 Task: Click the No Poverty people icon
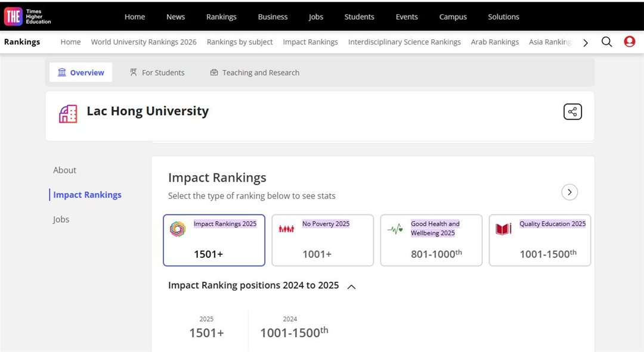click(286, 229)
